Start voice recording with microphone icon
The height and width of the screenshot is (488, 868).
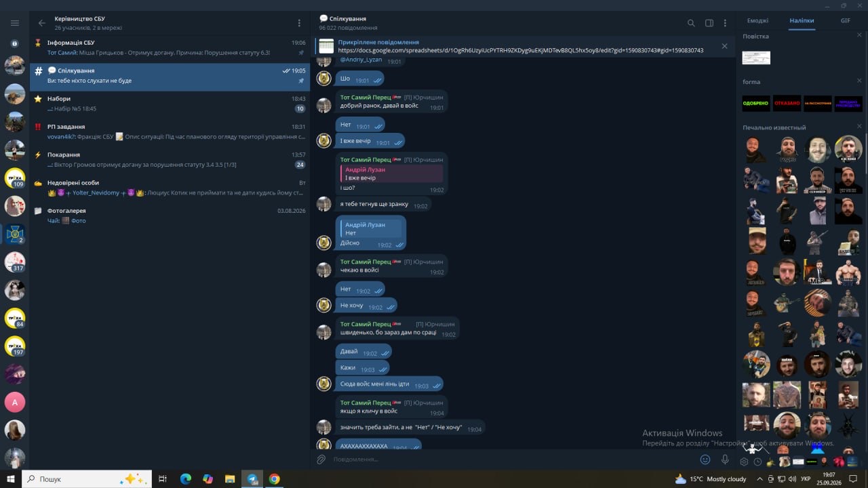pyautogui.click(x=725, y=460)
